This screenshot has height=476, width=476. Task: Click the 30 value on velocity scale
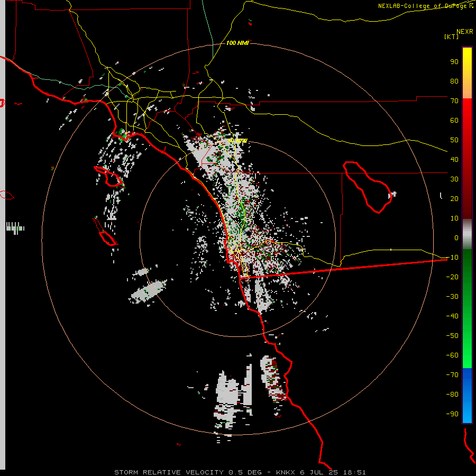[x=454, y=179]
